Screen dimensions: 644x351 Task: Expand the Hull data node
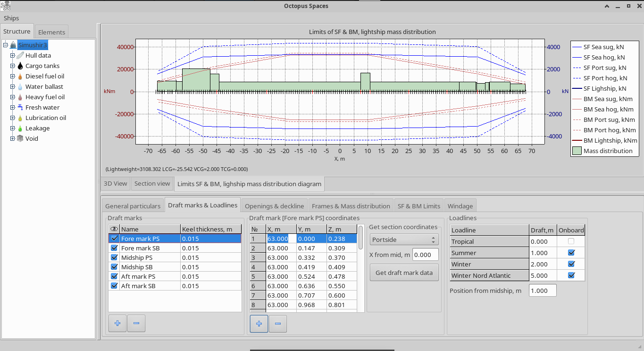point(13,56)
